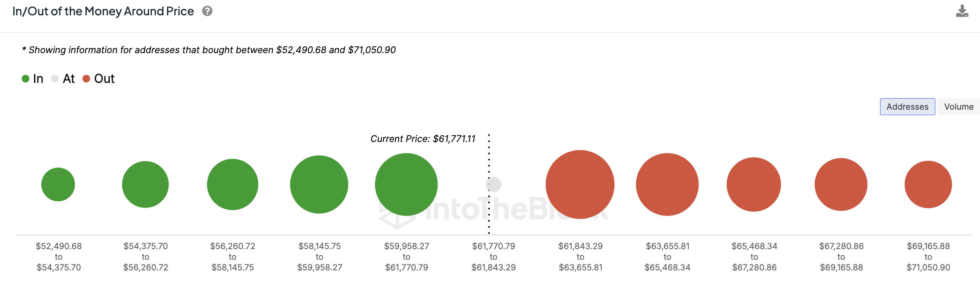Select the $67,280.86 to $69,165.88 red bubble
Image resolution: width=980 pixels, height=284 pixels.
click(841, 185)
